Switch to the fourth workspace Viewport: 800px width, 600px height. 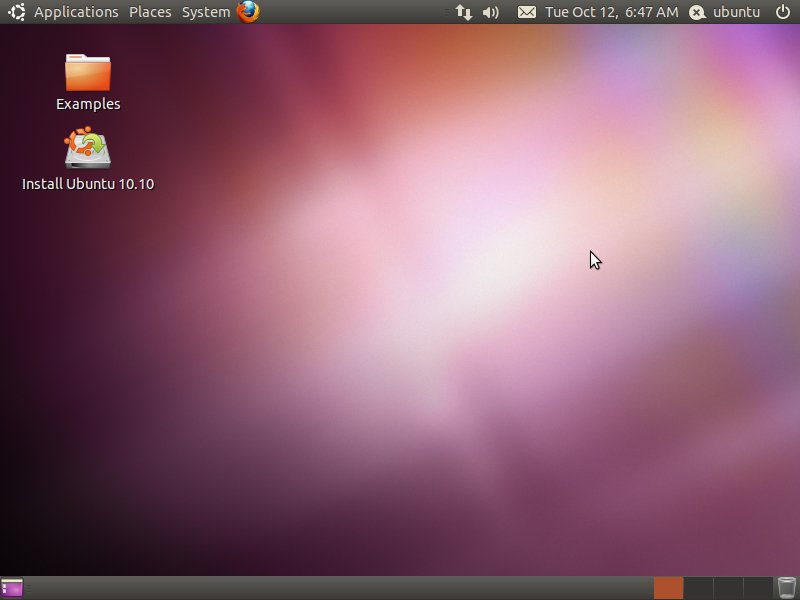click(x=758, y=588)
